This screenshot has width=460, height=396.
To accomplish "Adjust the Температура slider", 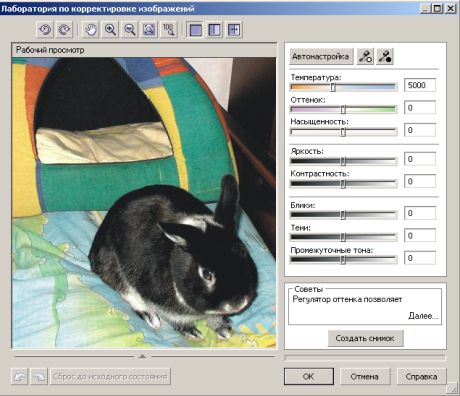I will coord(343,87).
